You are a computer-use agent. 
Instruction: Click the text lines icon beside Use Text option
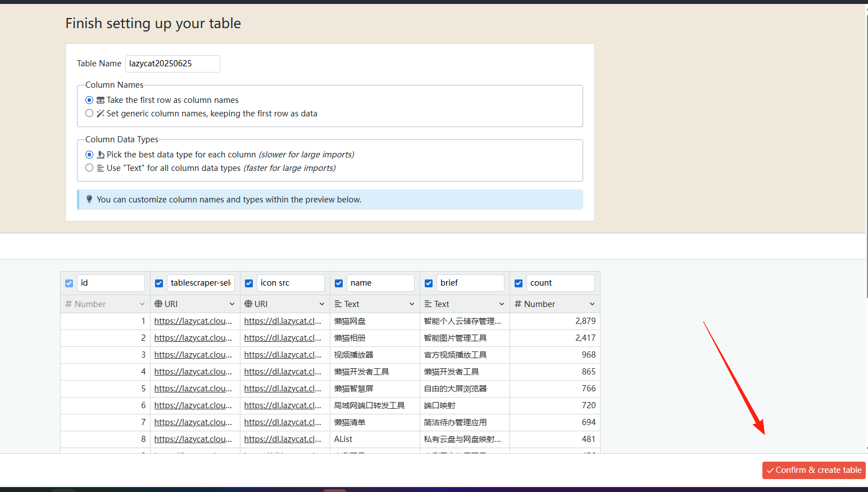click(x=101, y=168)
